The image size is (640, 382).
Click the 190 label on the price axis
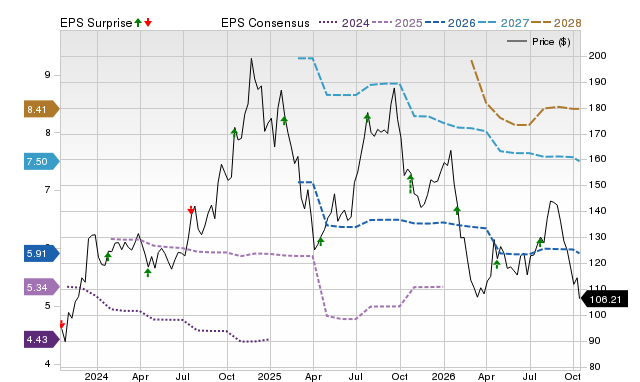coord(597,82)
